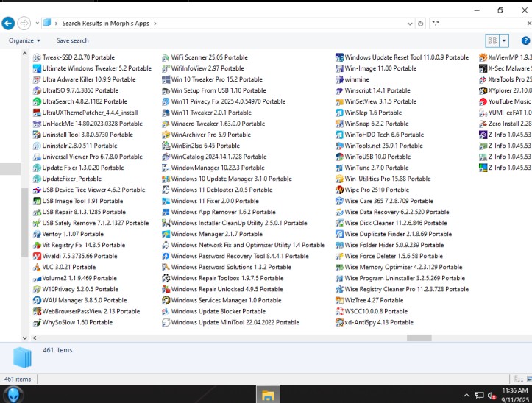
Task: Expand the chevron after Morph's Apps
Action: point(155,24)
